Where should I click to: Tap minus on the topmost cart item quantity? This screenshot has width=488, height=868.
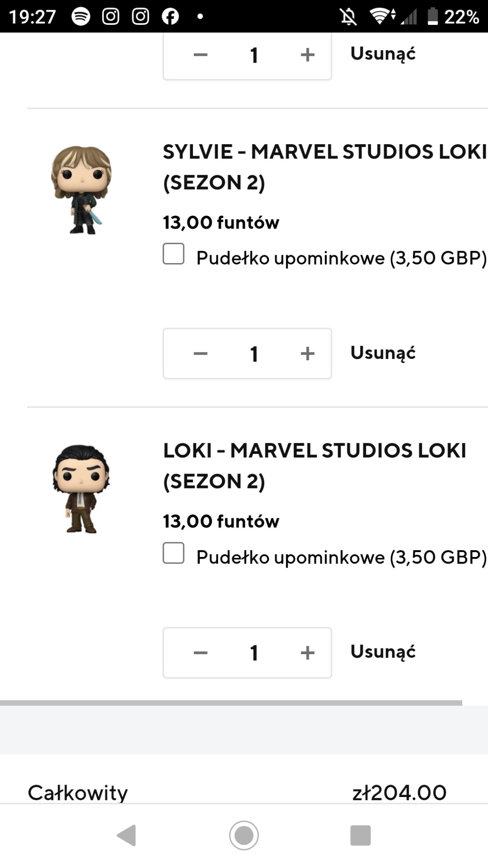[201, 55]
